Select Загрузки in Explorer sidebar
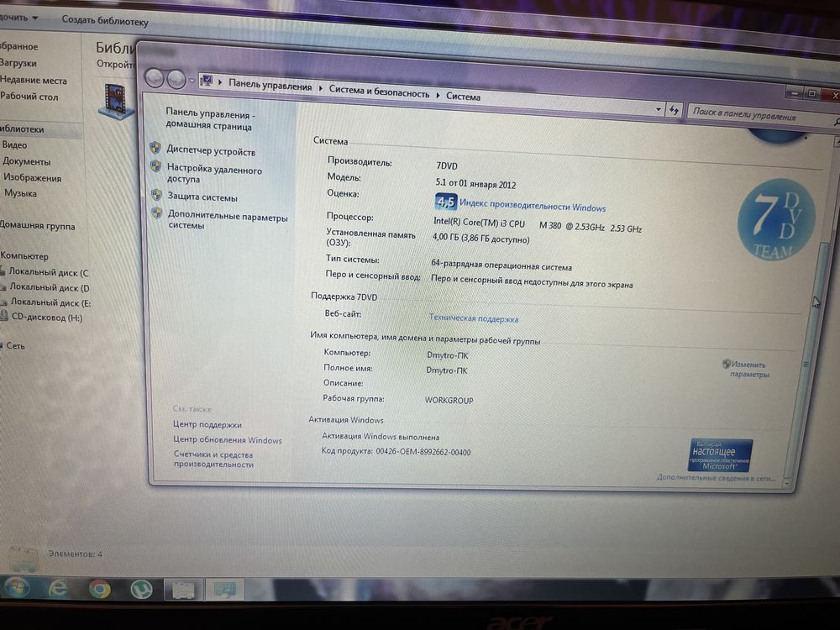The width and height of the screenshot is (840, 630). [x=18, y=63]
